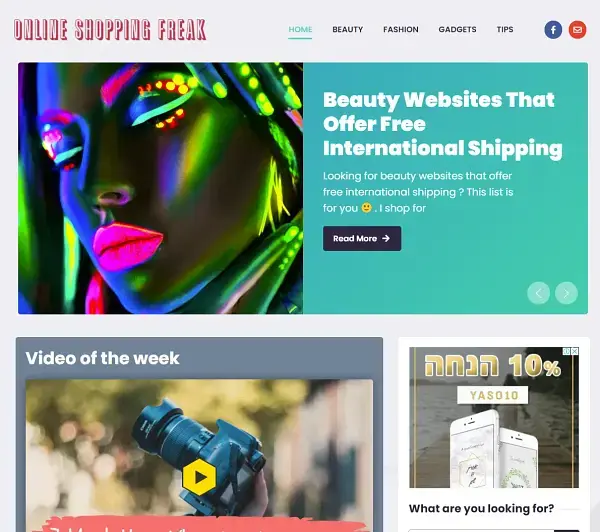Viewport: 600px width, 532px height.
Task: Navigate to the Fashion section
Action: pyautogui.click(x=401, y=29)
